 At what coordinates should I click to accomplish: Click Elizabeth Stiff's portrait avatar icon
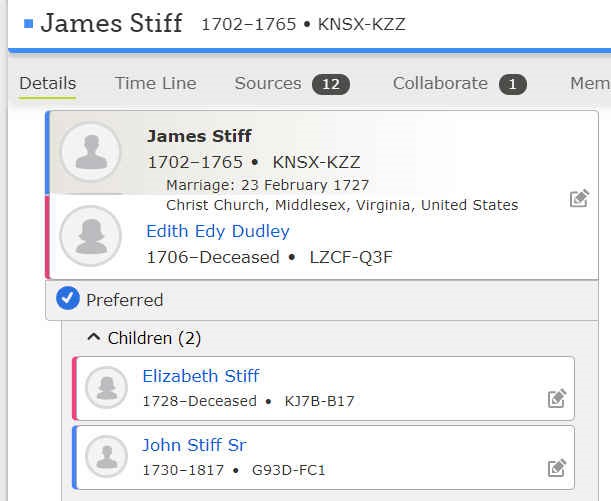pyautogui.click(x=106, y=387)
